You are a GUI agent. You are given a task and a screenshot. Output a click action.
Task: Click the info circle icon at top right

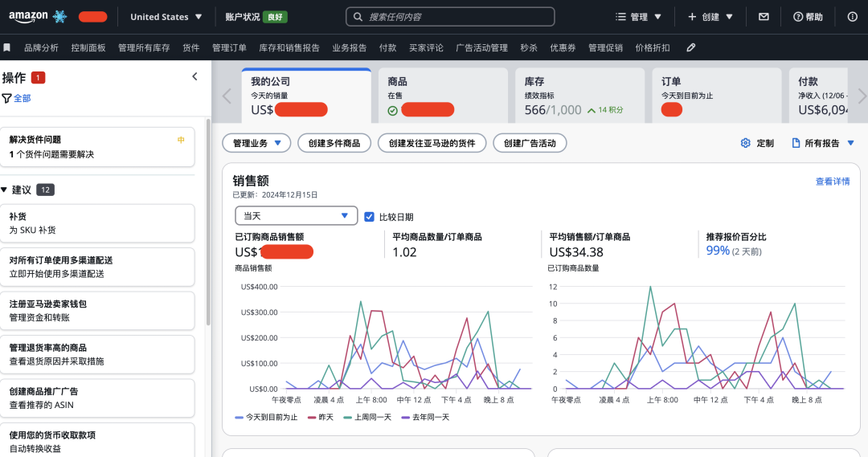[853, 17]
